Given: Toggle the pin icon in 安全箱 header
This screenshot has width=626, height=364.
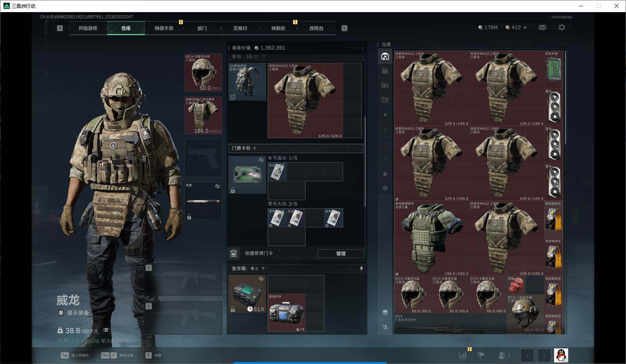Looking at the screenshot, I should pyautogui.click(x=361, y=268).
